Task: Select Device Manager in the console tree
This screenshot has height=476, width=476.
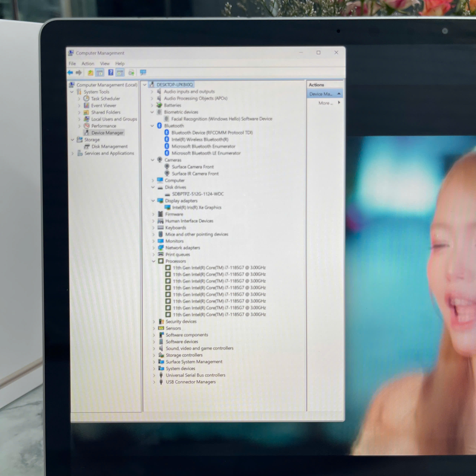Action: tap(107, 133)
